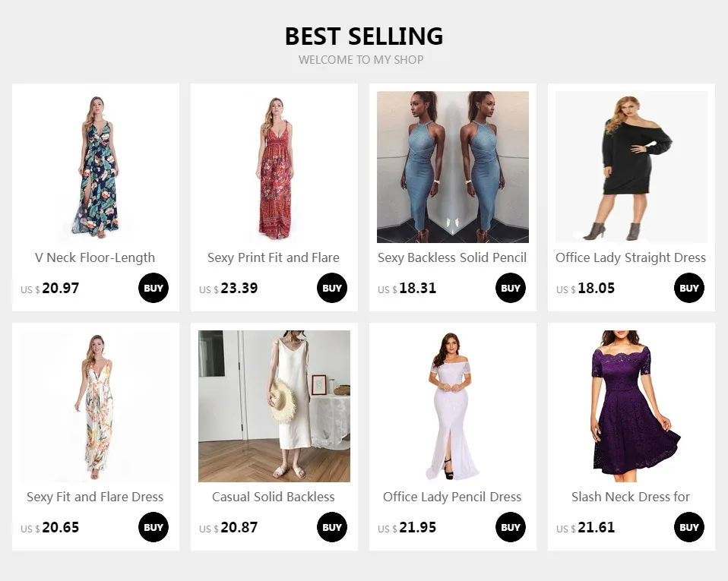
Task: Open the red print maxi dress photo
Action: pos(274,167)
